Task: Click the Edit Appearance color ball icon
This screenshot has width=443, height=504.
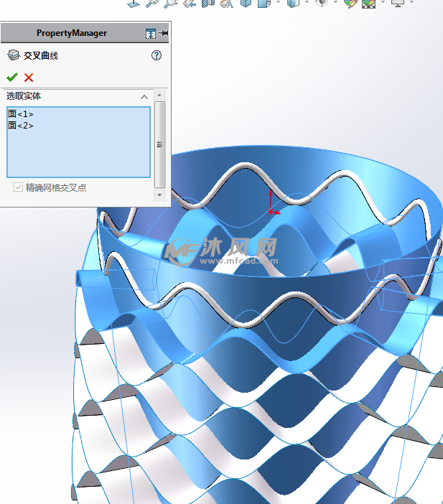Action: [350, 3]
